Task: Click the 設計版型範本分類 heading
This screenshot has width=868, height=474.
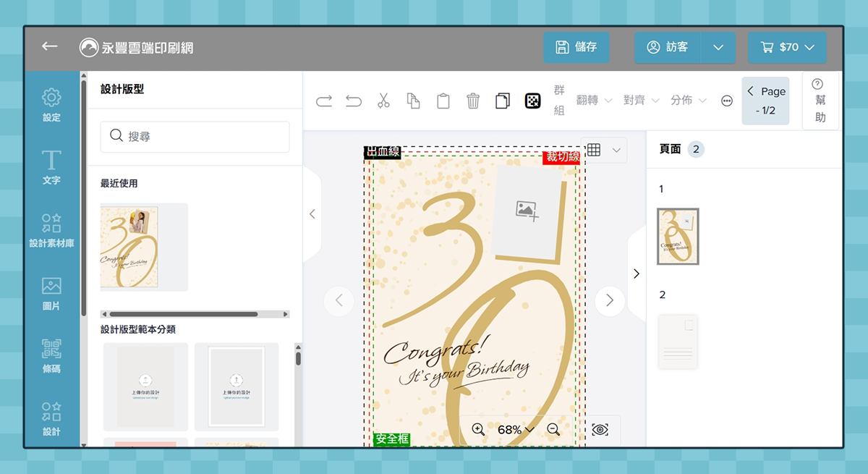Action: (x=138, y=329)
